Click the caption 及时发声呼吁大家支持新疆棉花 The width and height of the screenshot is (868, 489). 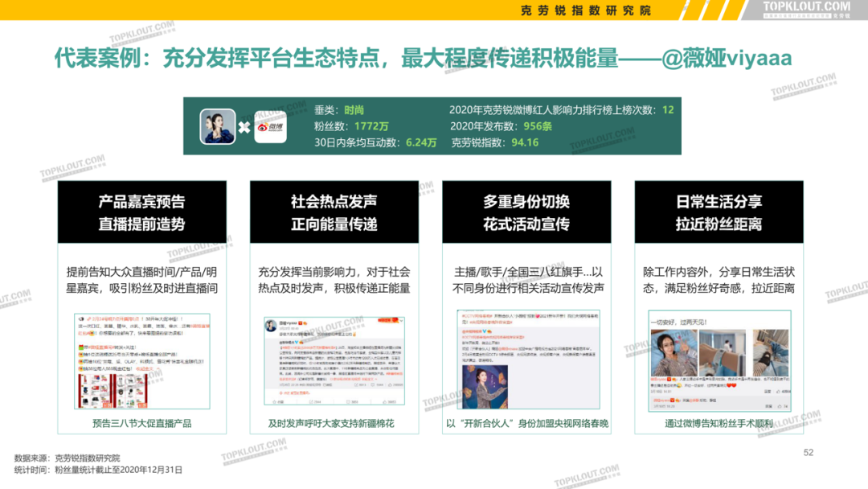331,424
